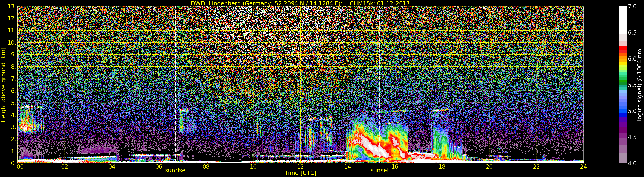The image size is (644, 177).
Task: Click the "14" time axis tick label
Action: 347,167
